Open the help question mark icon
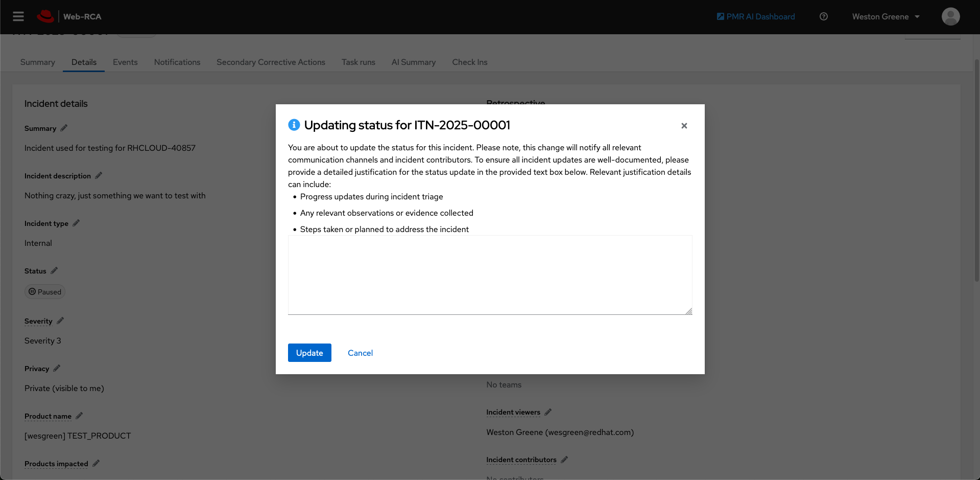This screenshot has height=480, width=980. coord(823,16)
